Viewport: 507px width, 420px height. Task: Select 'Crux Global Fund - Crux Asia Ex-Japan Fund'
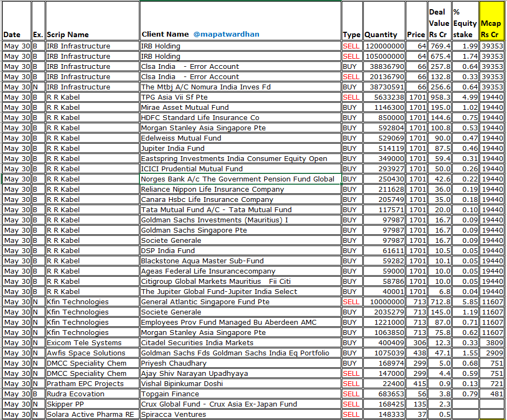[241, 404]
